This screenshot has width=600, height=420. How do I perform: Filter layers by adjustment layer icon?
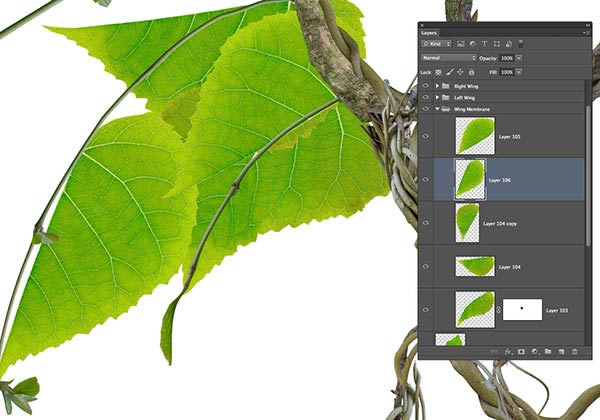click(473, 44)
